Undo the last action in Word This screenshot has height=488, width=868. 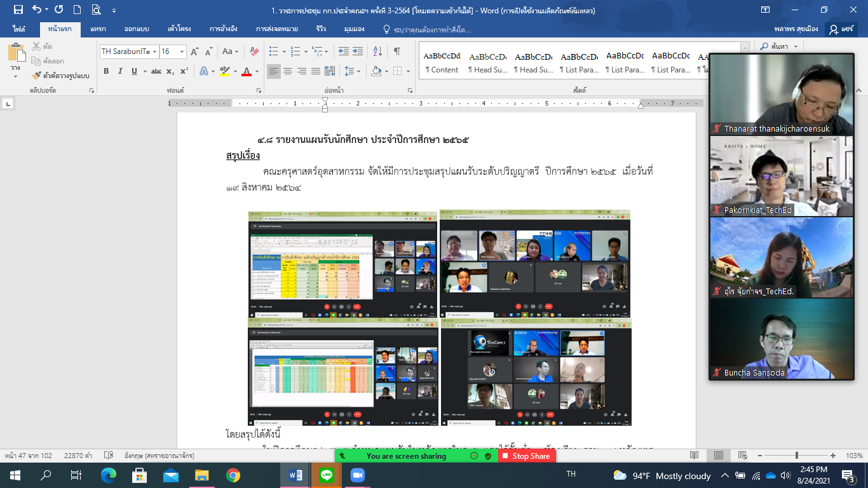(37, 10)
